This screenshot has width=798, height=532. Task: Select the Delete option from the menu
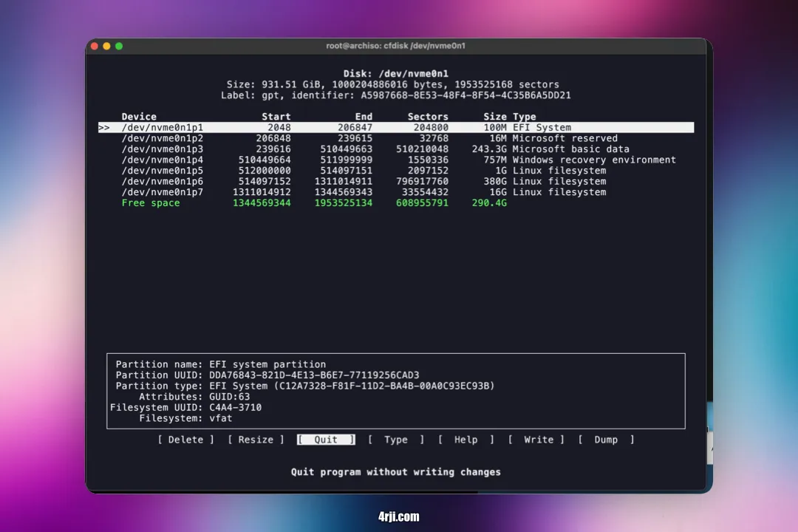coord(185,439)
